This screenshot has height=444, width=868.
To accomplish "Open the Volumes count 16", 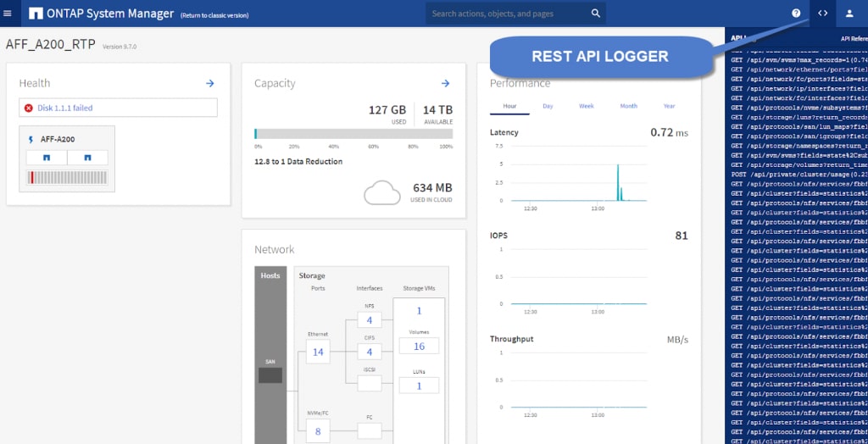I will (x=419, y=346).
